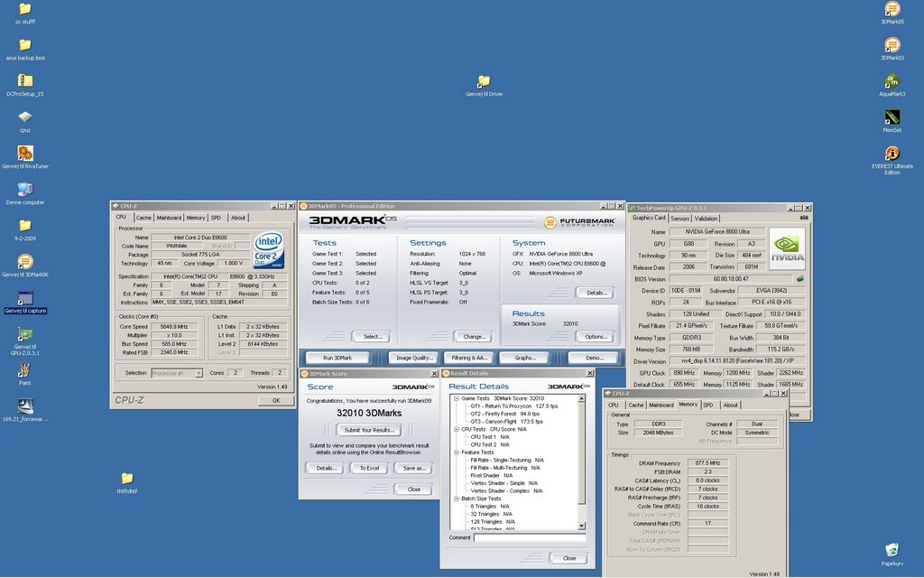The width and height of the screenshot is (924, 578).
Task: Click Submit Your Results... button
Action: [x=369, y=430]
